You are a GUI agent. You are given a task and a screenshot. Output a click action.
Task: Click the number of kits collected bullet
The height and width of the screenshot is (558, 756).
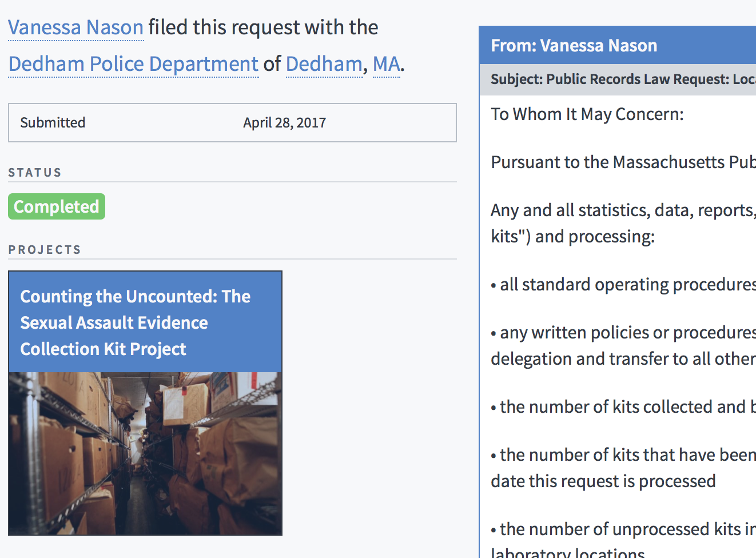[x=623, y=407]
